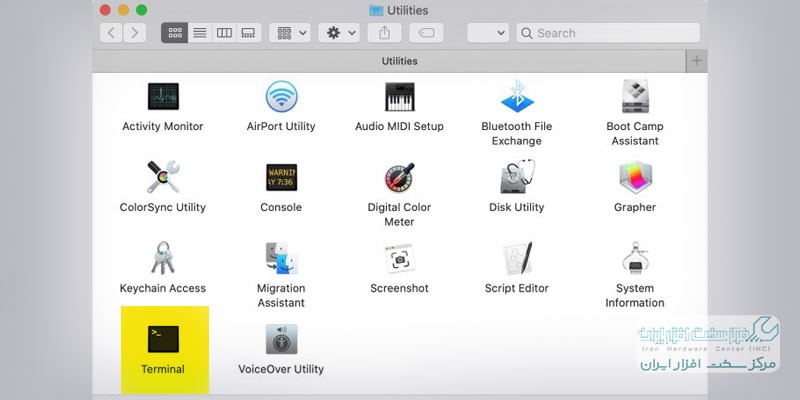Click the Utilities folder proxy icon in title

[x=376, y=10]
